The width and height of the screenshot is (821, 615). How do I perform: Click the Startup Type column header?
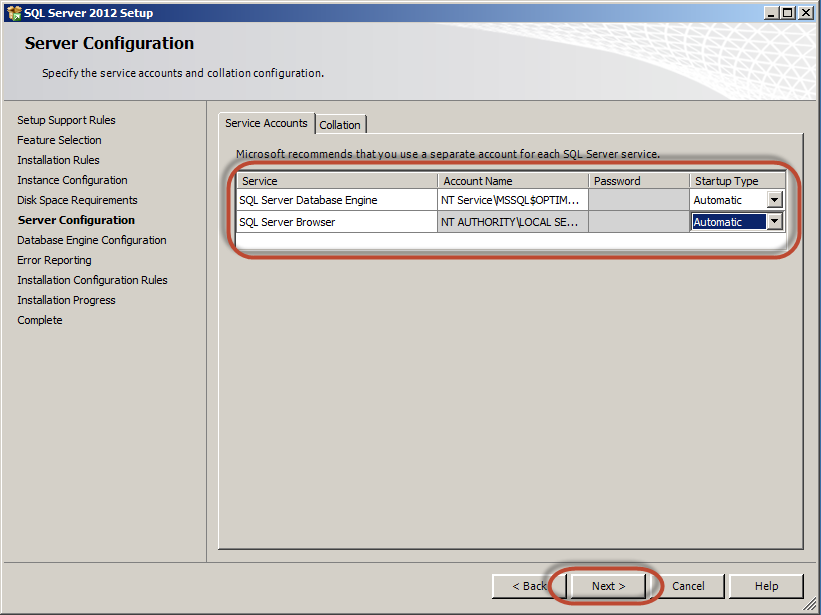coord(737,181)
